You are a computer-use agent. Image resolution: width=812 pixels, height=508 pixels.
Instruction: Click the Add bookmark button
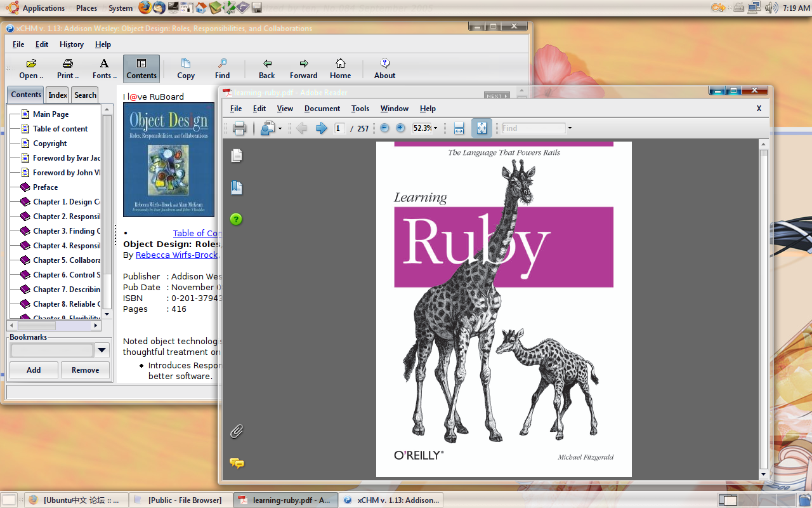click(34, 370)
